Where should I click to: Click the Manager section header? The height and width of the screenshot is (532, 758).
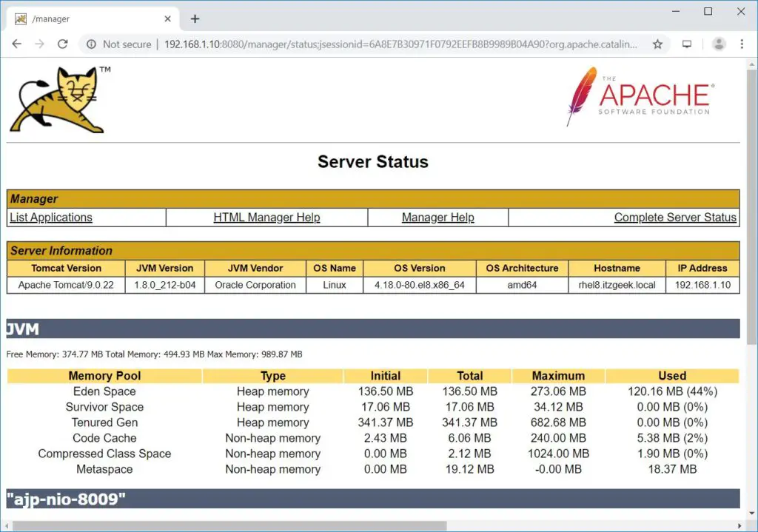373,198
